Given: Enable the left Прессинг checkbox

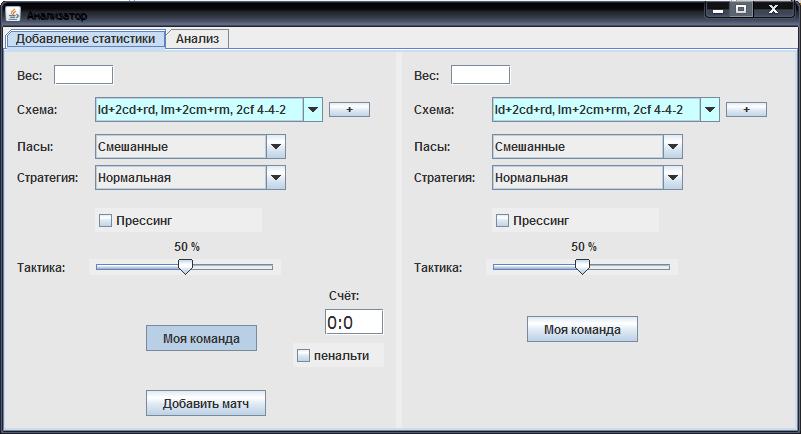Looking at the screenshot, I should [105, 221].
